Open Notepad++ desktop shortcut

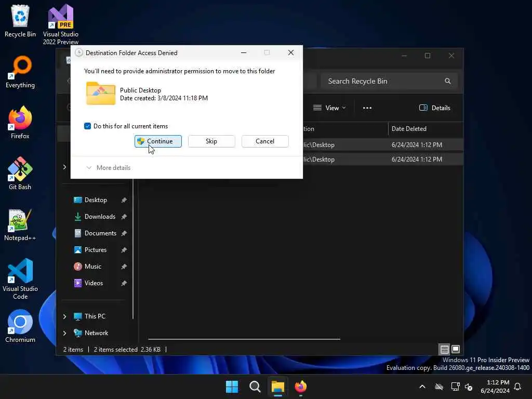pos(20,224)
